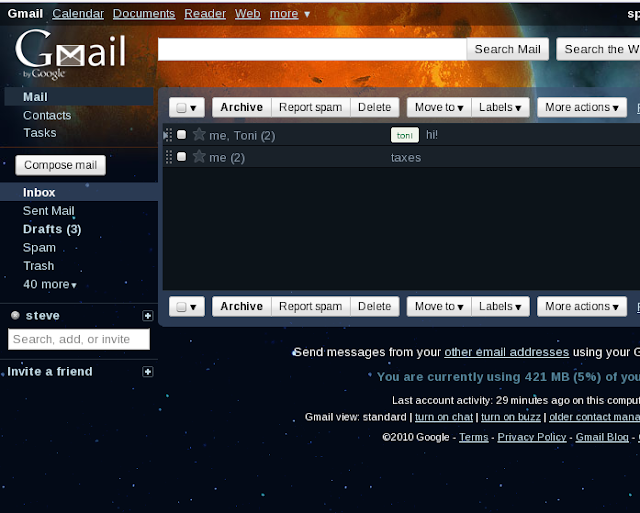Expand steve's chat panel plus icon
This screenshot has height=513, width=640.
pos(147,315)
